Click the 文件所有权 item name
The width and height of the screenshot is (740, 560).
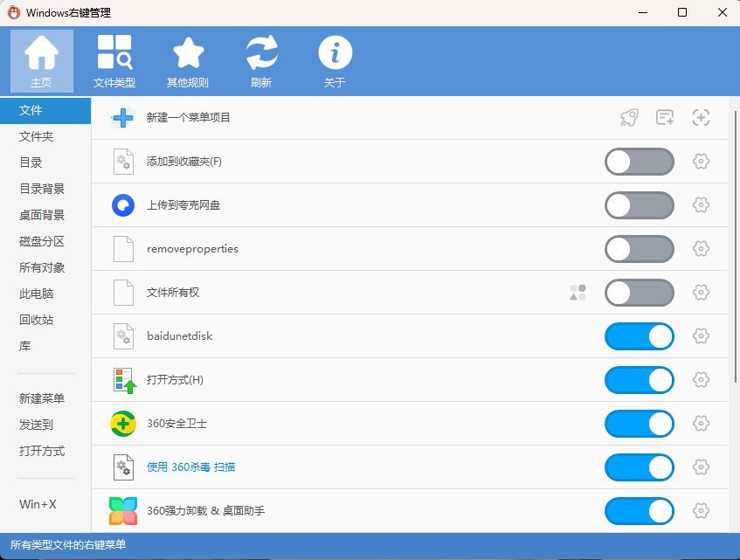coord(173,293)
